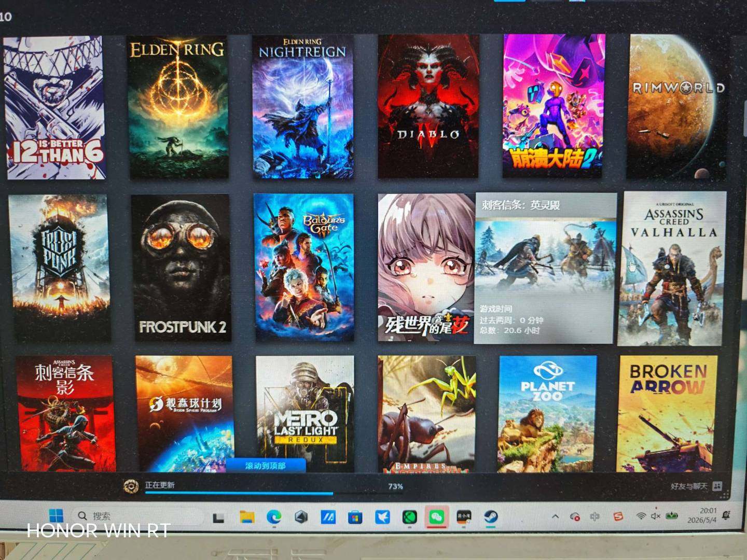Open File Explorer from the taskbar

247,517
